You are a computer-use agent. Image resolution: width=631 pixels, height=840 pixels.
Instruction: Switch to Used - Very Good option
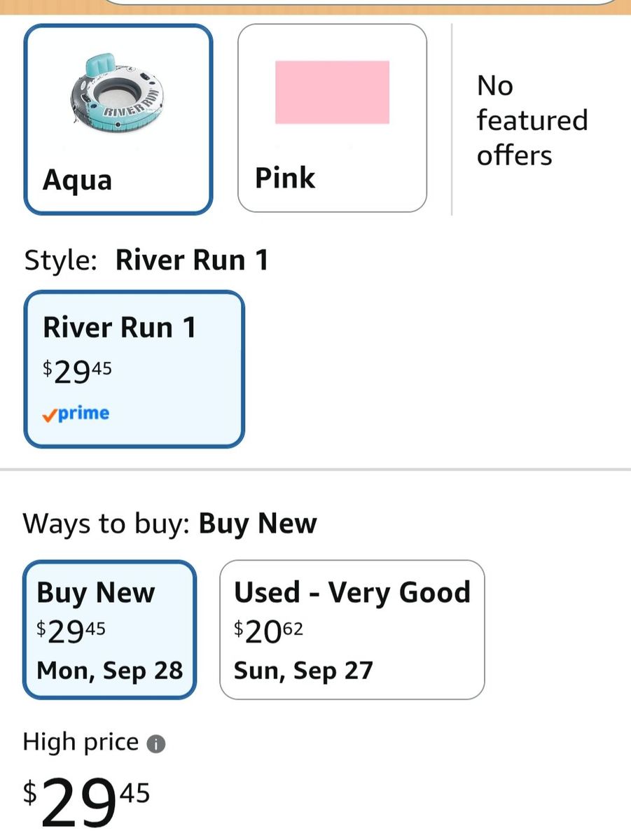352,629
